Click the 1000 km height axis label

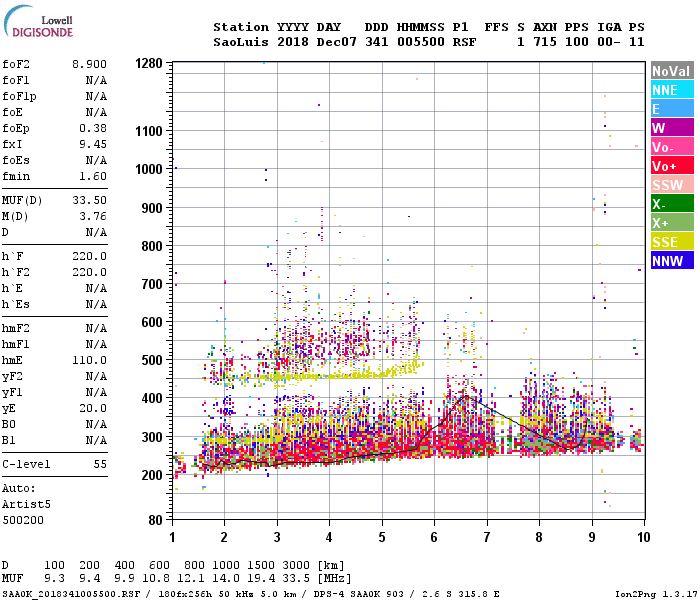tap(149, 169)
